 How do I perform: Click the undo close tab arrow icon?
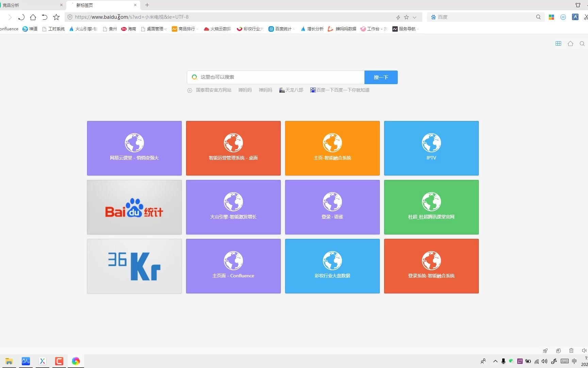(45, 17)
